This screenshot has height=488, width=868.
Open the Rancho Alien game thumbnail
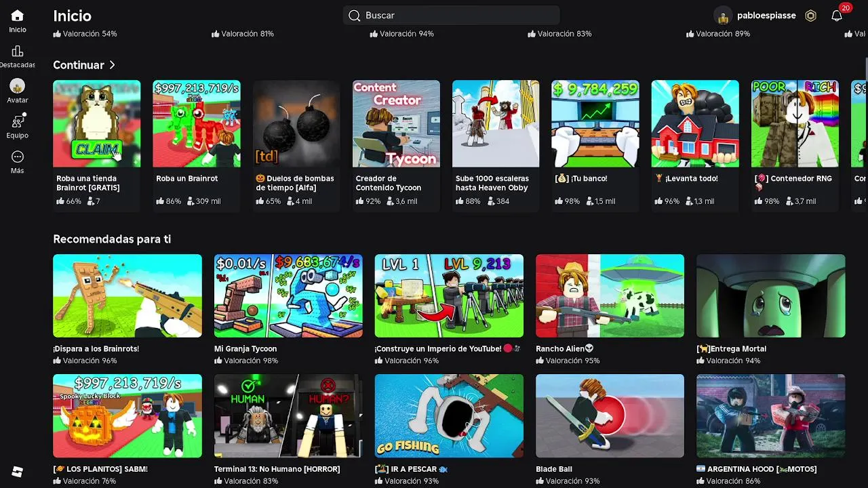pos(610,296)
